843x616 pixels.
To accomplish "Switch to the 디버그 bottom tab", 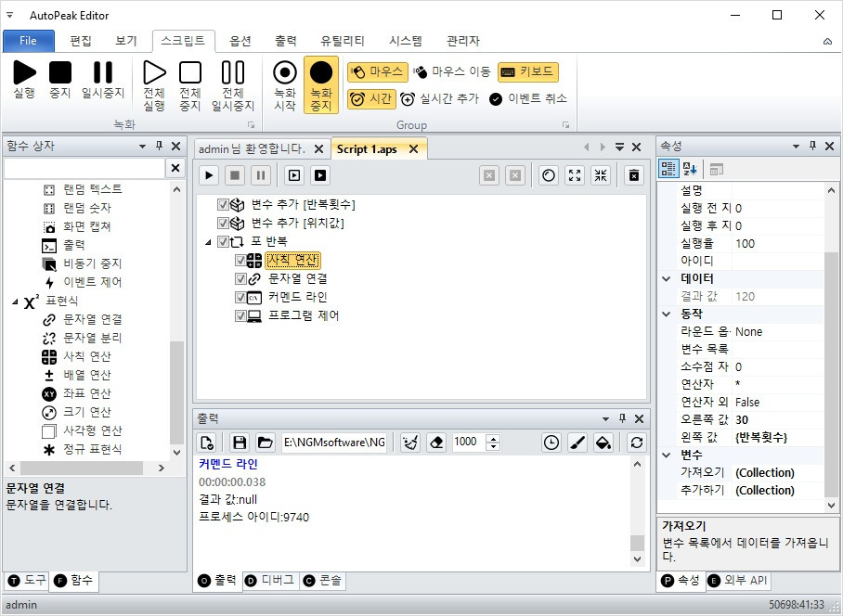I will tap(270, 580).
